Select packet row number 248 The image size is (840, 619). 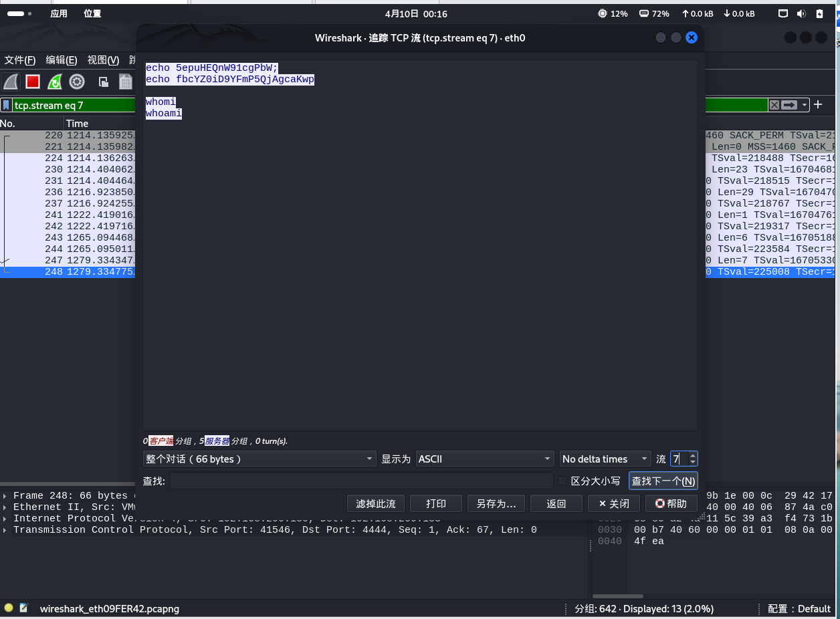point(68,271)
